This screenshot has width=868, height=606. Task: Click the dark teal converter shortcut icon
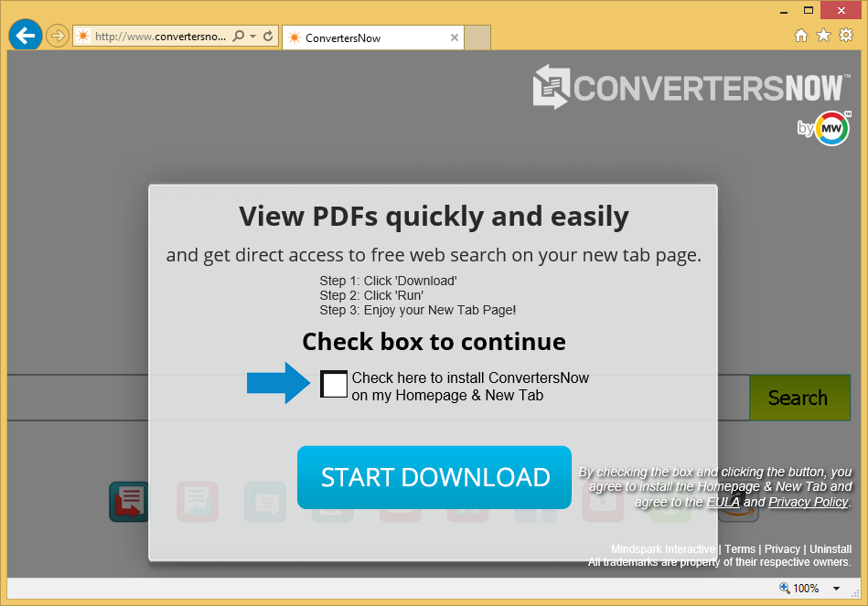coord(129,502)
